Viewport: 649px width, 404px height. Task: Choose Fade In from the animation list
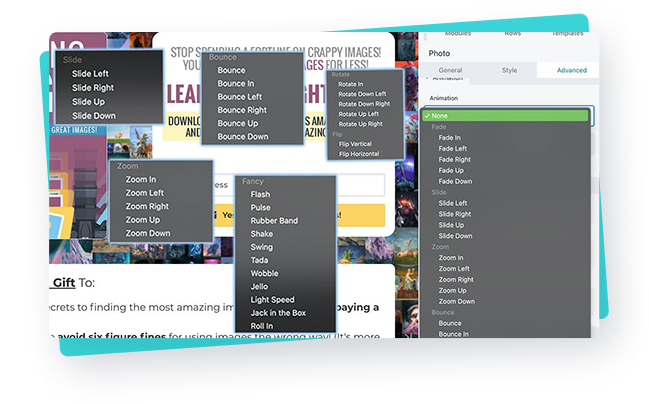click(450, 138)
